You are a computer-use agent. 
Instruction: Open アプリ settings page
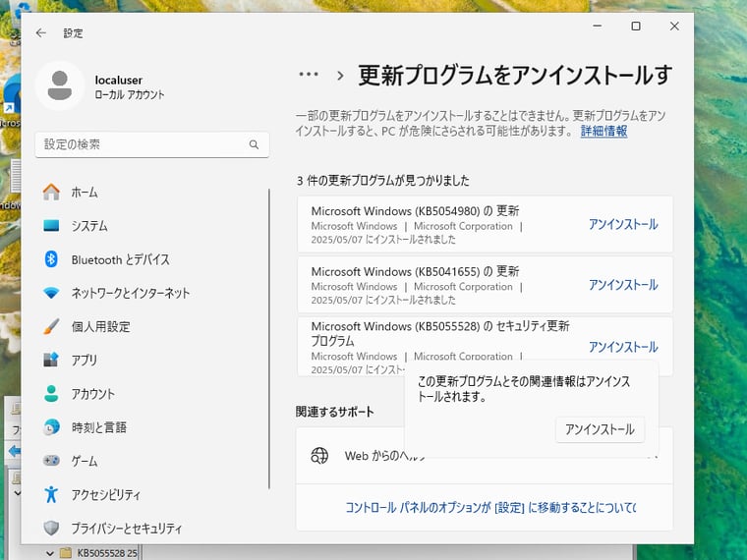pyautogui.click(x=85, y=360)
